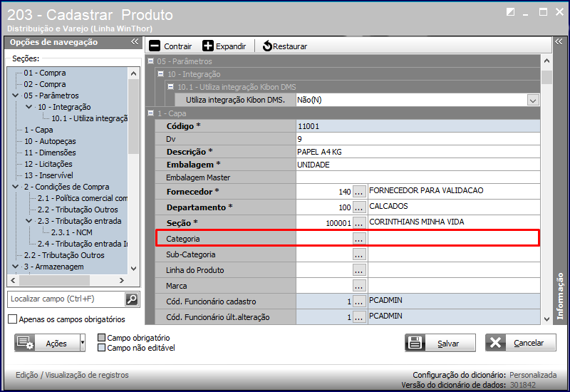Collapse the 1 - Capa grid section

[150, 113]
